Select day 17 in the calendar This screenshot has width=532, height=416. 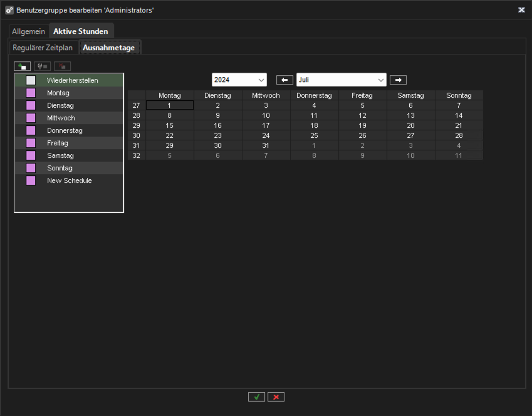point(266,125)
